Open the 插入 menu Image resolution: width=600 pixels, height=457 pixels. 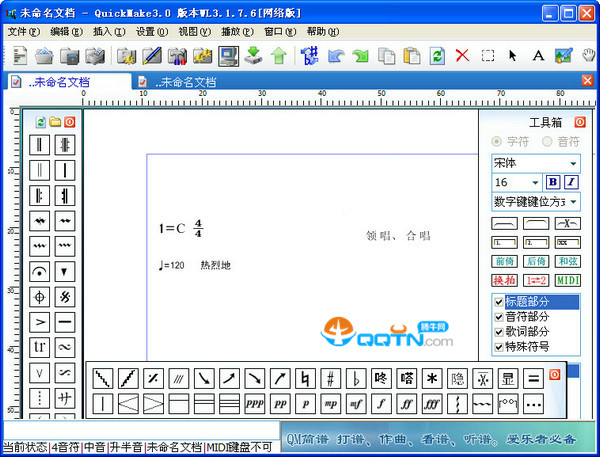102,31
